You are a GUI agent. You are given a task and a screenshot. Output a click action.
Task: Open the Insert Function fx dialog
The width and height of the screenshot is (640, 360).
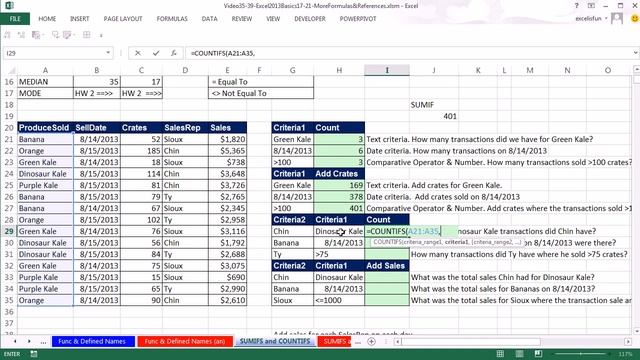(173, 53)
